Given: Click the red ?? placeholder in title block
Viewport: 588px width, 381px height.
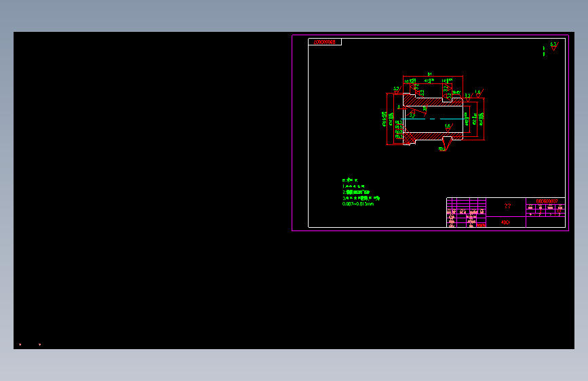Looking at the screenshot, I should [507, 206].
